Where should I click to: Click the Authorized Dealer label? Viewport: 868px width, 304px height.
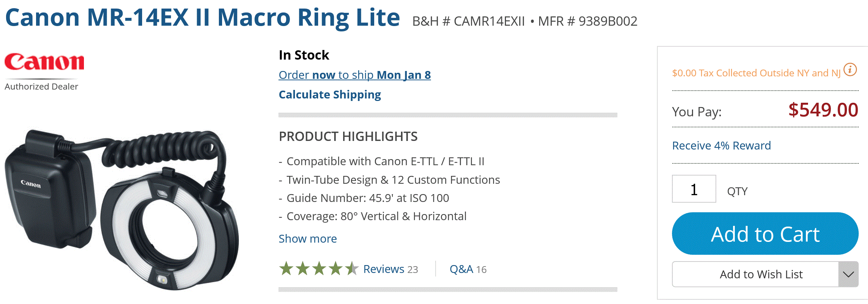(x=41, y=87)
